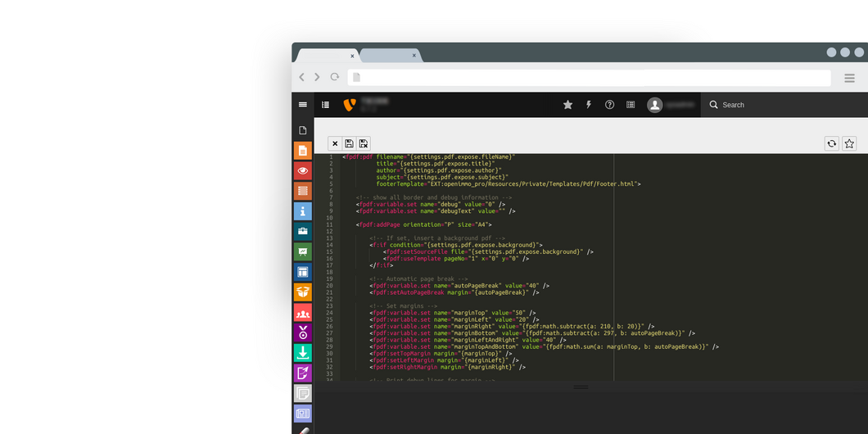Open the help question mark menu
The image size is (868, 434).
click(x=609, y=105)
